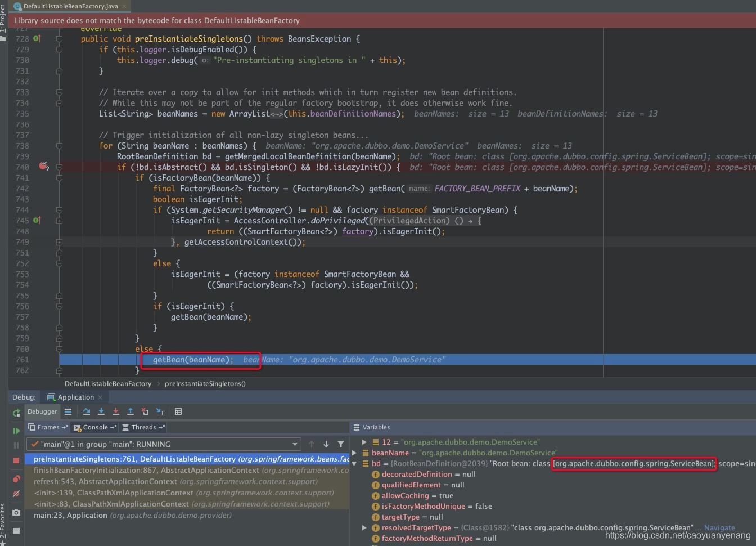This screenshot has width=756, height=546.
Task: Open the Console tab
Action: [x=95, y=427]
